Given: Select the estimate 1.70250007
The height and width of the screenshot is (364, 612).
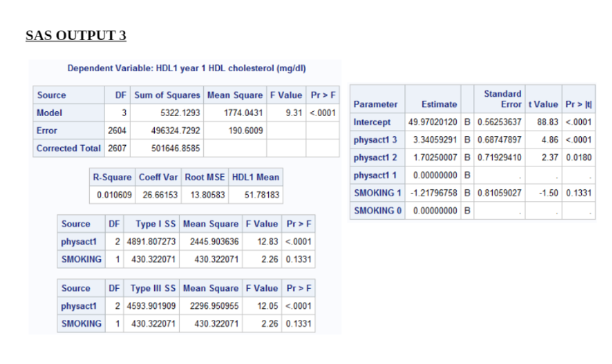Looking at the screenshot, I should tap(435, 158).
